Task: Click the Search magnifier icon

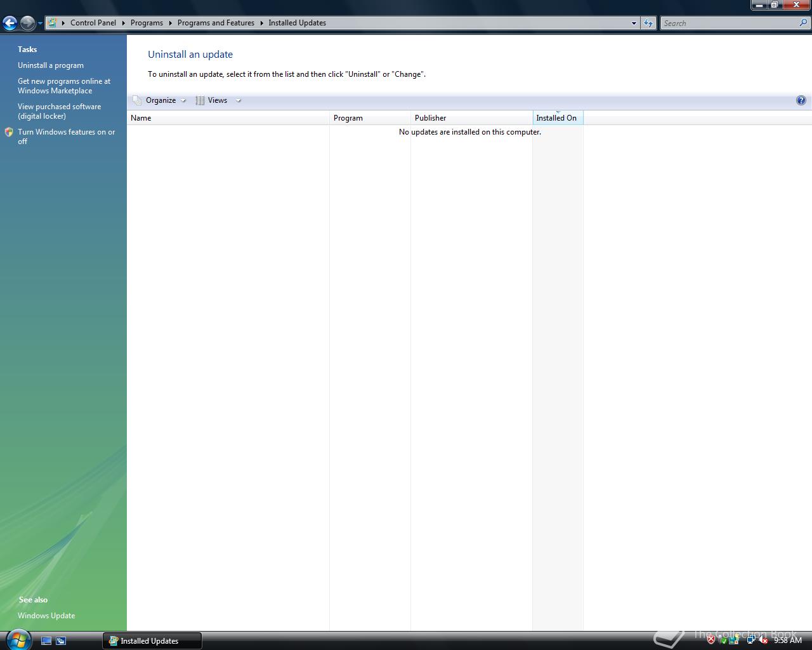Action: pyautogui.click(x=804, y=23)
